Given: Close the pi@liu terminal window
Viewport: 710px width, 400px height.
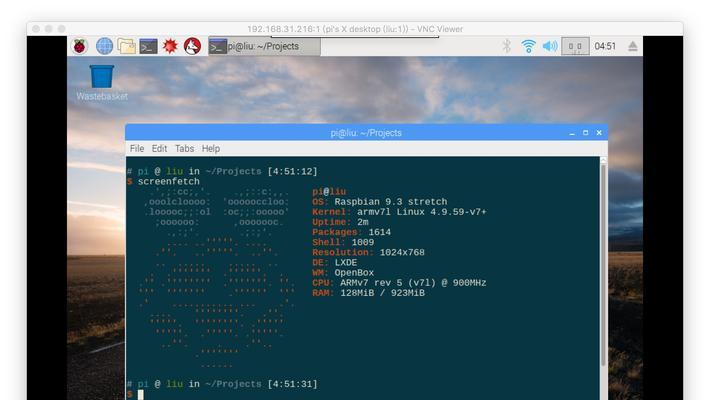Looking at the screenshot, I should [599, 133].
